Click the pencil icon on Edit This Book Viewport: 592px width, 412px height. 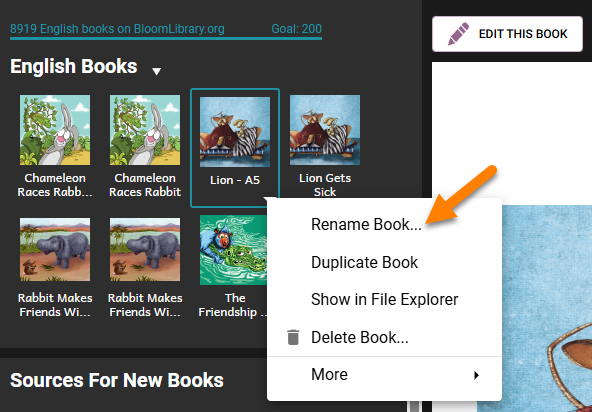[458, 34]
